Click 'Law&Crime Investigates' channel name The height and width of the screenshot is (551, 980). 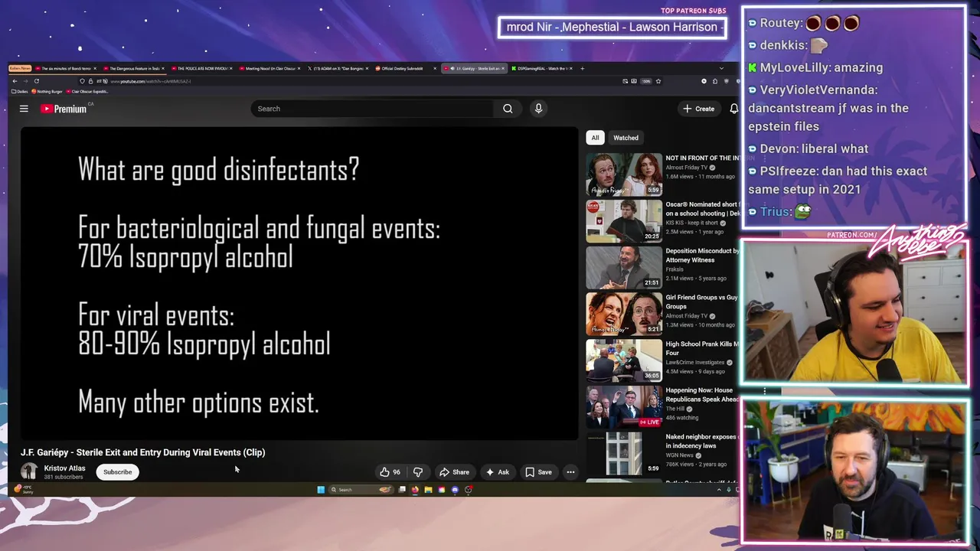695,362
